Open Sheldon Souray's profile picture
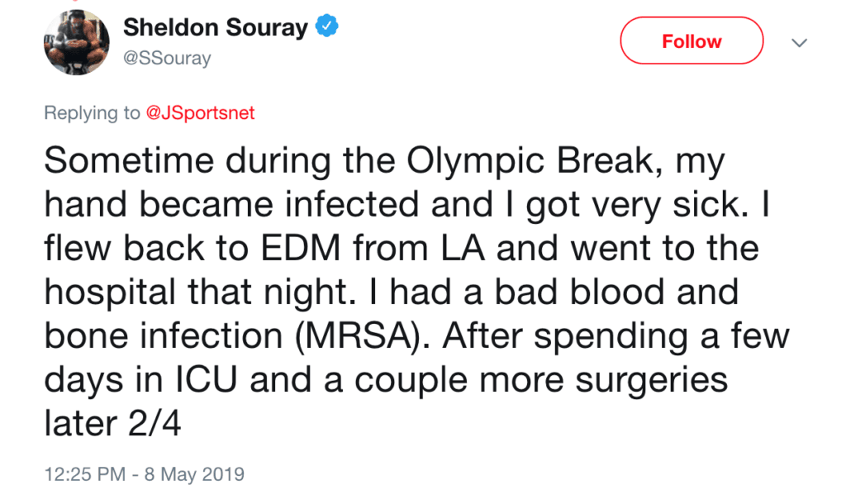Screen dimensions: 846x504 pos(75,42)
